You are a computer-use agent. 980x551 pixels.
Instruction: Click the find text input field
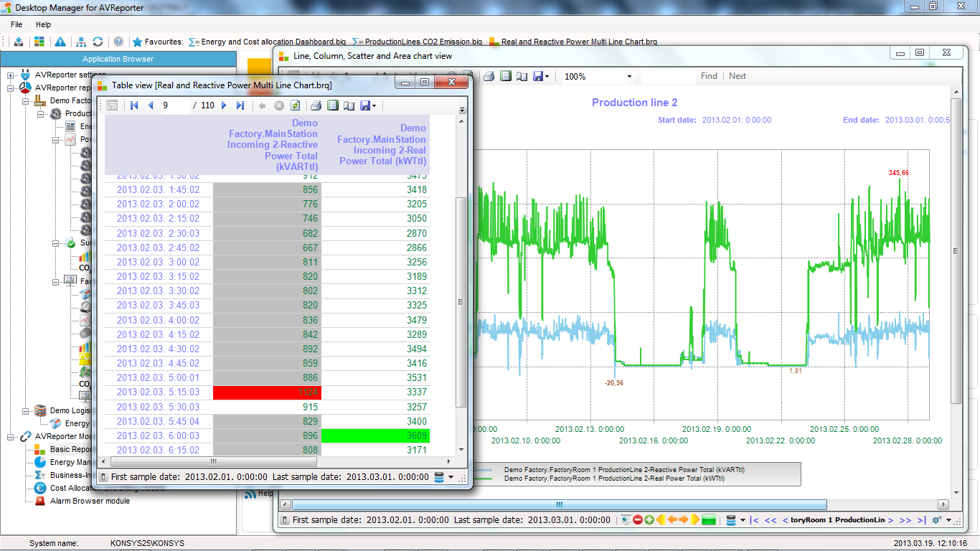coord(669,76)
